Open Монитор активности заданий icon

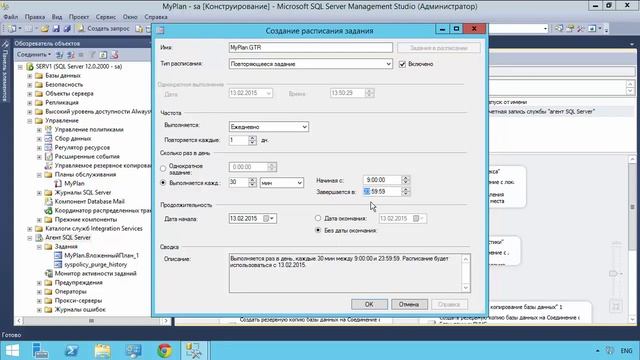click(x=49, y=273)
